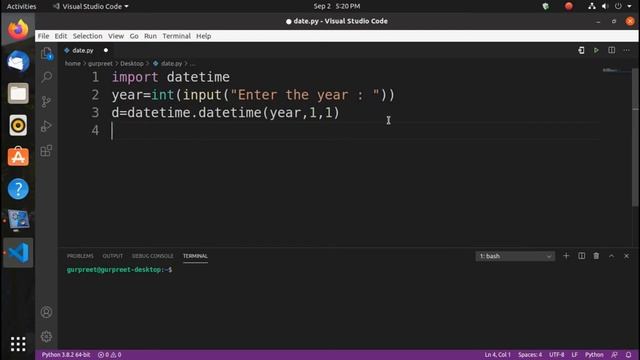Run Python file with play button
The width and height of the screenshot is (640, 360).
pos(596,50)
